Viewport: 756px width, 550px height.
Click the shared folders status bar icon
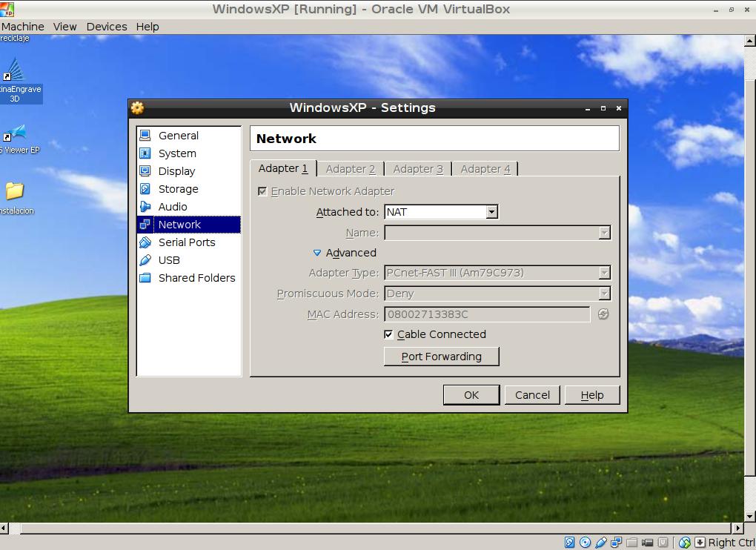(x=632, y=543)
